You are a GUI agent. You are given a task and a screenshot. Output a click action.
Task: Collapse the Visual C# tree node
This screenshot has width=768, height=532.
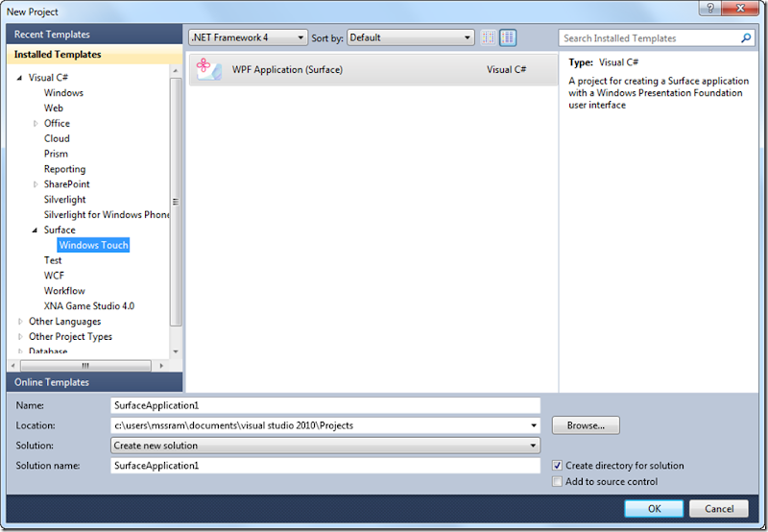point(19,78)
